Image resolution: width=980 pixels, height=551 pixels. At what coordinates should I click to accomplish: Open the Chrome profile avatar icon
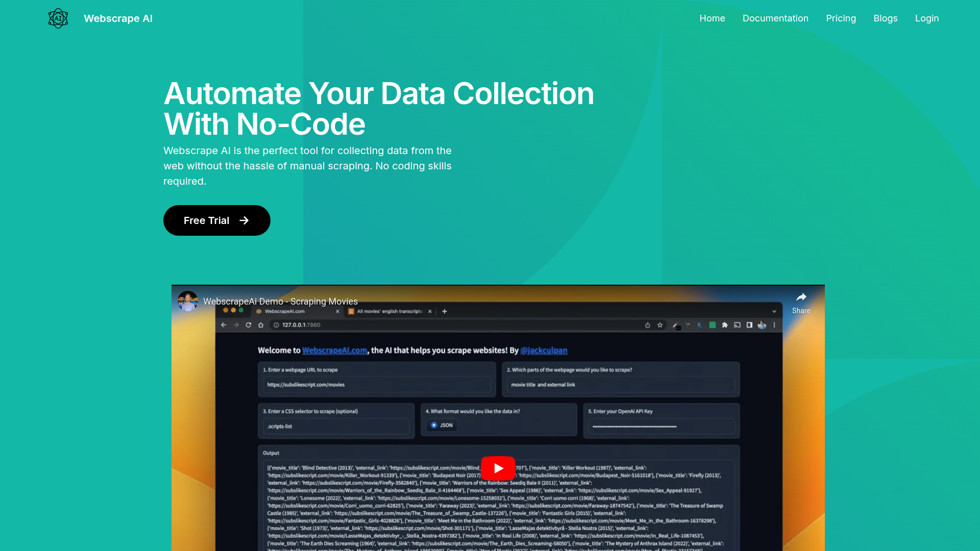(x=762, y=325)
